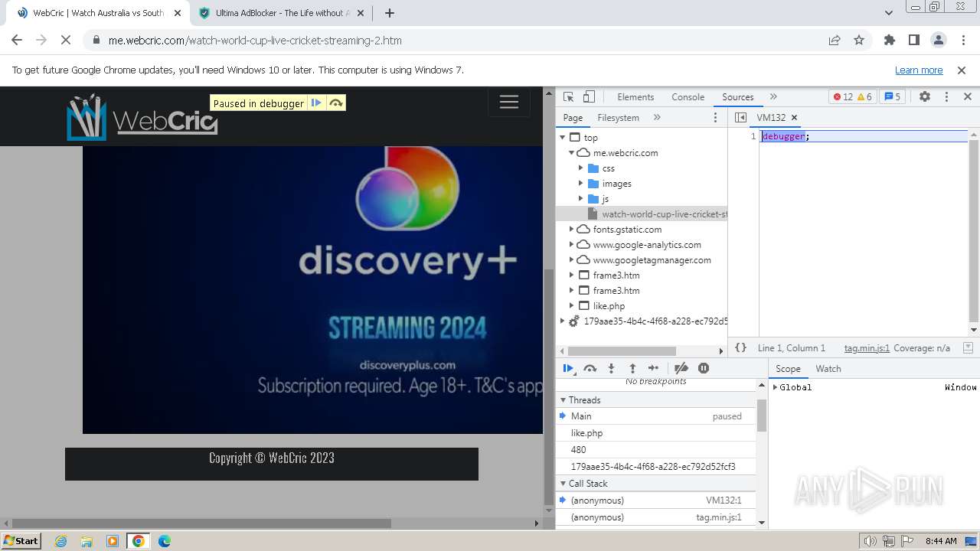Screen dimensions: 980x551
Task: Expand the fonts.gstatic.com node
Action: (x=572, y=230)
